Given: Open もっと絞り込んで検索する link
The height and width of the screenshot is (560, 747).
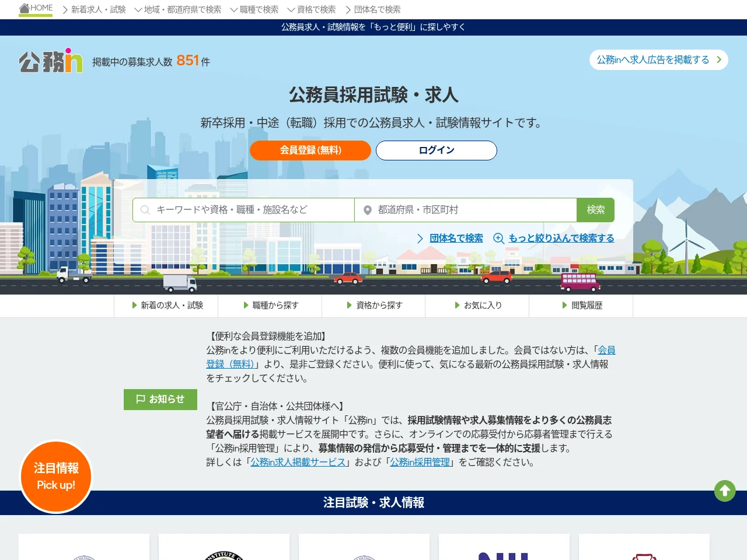Looking at the screenshot, I should [x=561, y=238].
